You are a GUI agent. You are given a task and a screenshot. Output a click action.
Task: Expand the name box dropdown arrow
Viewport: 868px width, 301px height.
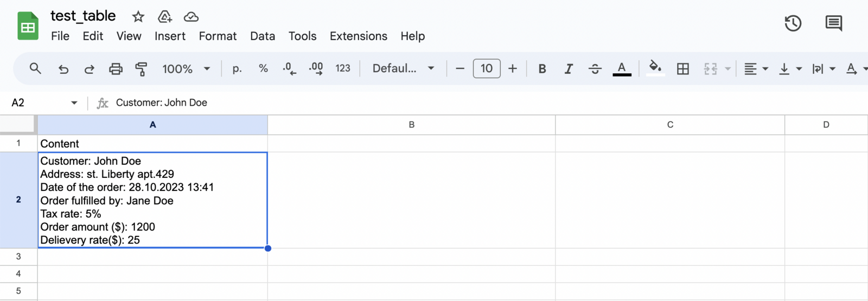(x=74, y=103)
